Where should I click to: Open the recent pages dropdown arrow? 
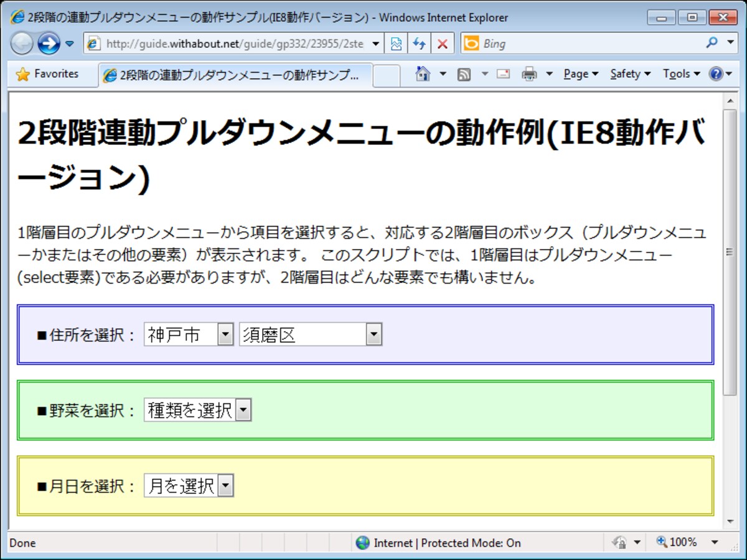70,44
